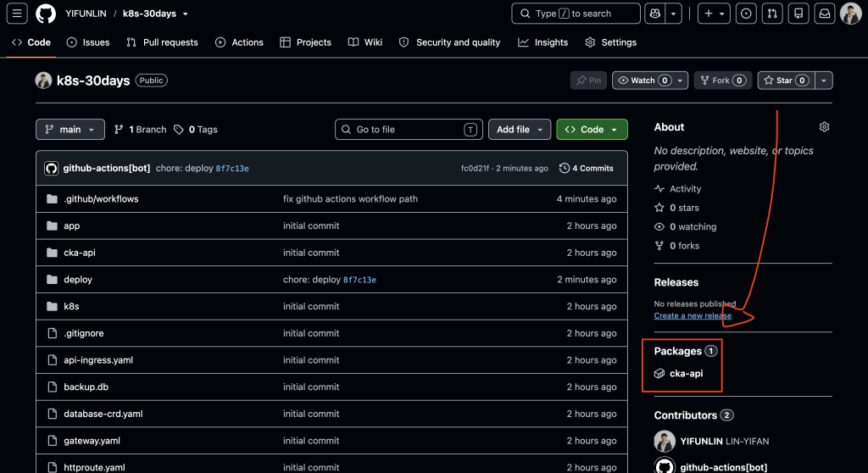The height and width of the screenshot is (473, 868).
Task: Open the app folder
Action: point(71,226)
